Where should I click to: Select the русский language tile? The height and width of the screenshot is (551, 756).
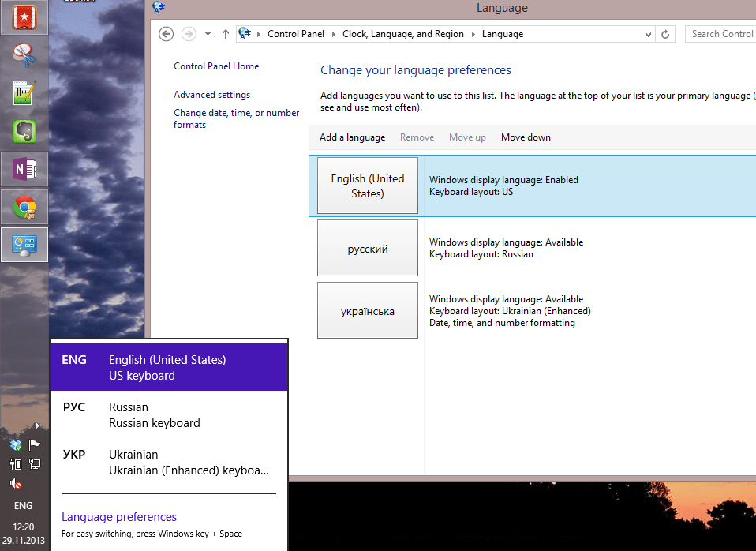click(368, 248)
